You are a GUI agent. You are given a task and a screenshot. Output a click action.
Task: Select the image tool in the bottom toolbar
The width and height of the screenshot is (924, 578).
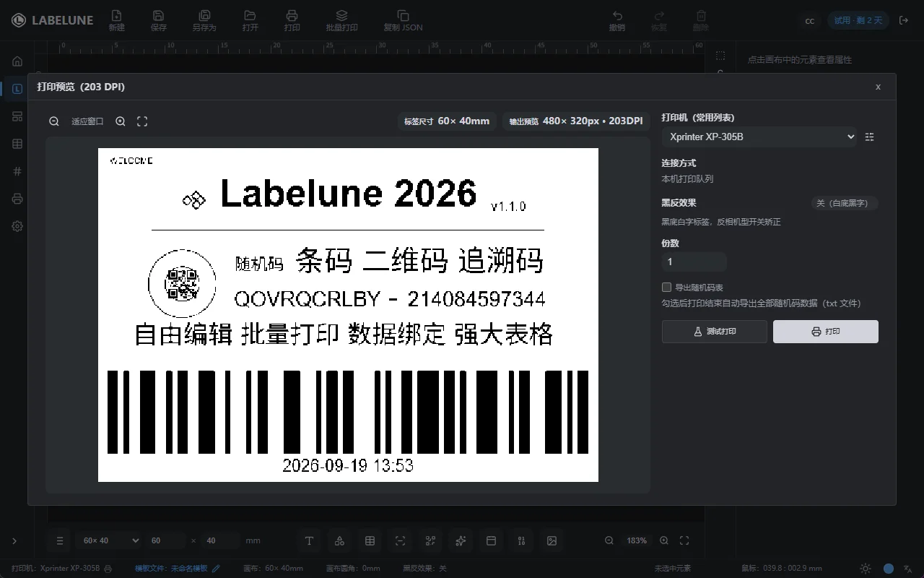click(552, 540)
